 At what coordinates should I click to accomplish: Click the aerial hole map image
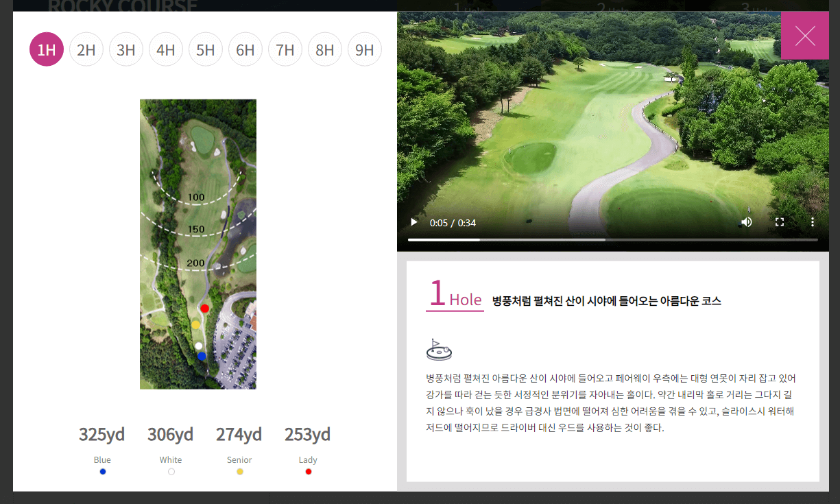coord(198,244)
